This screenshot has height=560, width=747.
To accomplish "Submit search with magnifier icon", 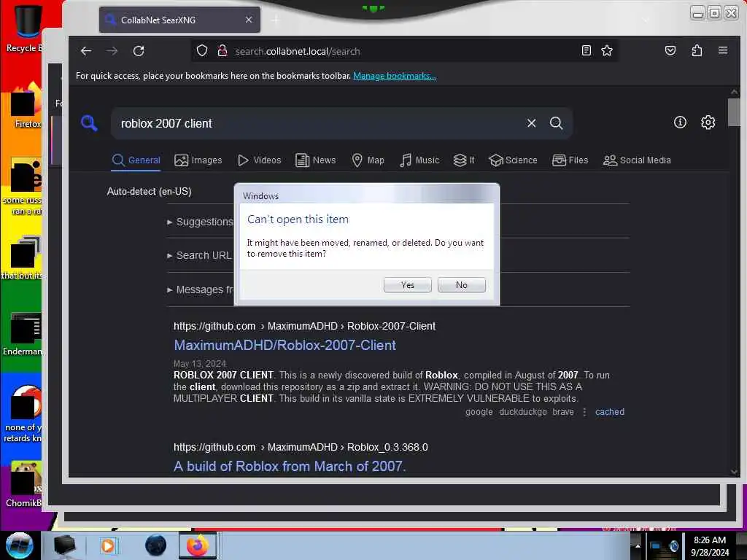I will pyautogui.click(x=556, y=123).
